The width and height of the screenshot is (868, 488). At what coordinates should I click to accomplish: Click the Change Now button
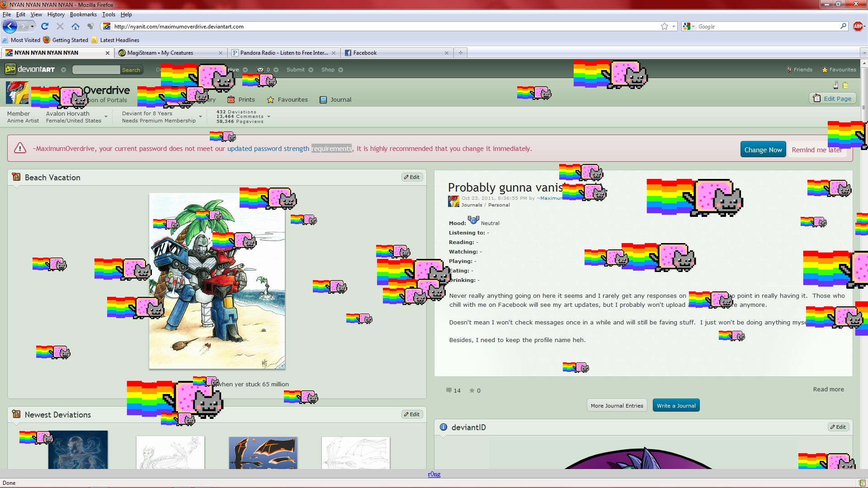point(763,150)
